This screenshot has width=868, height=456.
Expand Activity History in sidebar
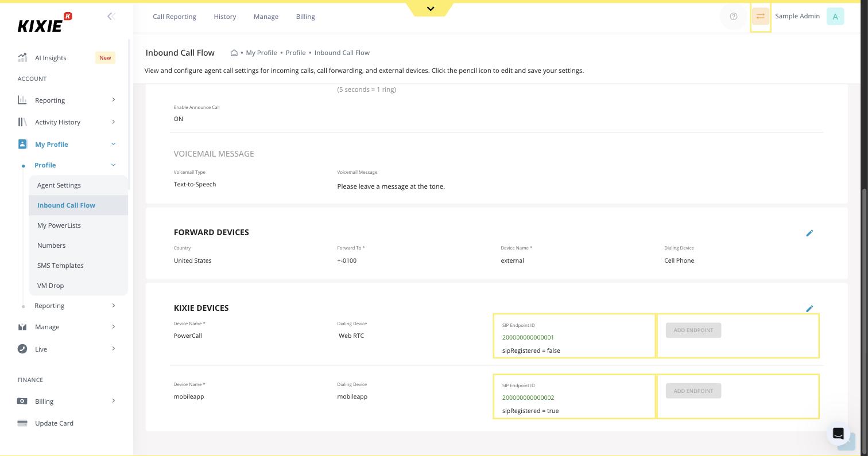click(113, 122)
